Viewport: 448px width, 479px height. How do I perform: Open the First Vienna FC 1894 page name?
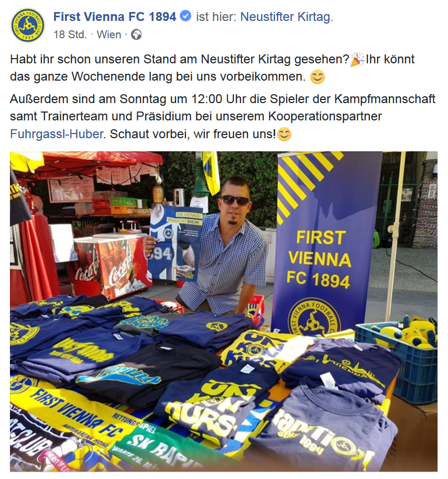pos(115,17)
